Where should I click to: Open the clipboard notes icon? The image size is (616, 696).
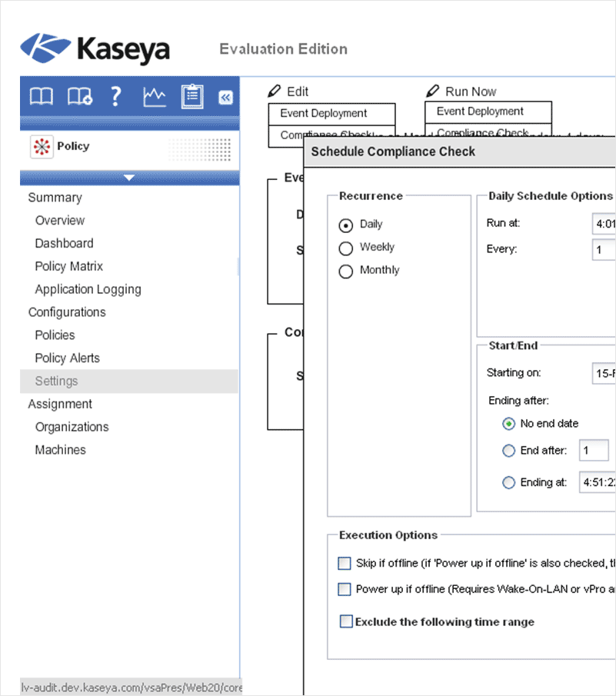point(192,96)
